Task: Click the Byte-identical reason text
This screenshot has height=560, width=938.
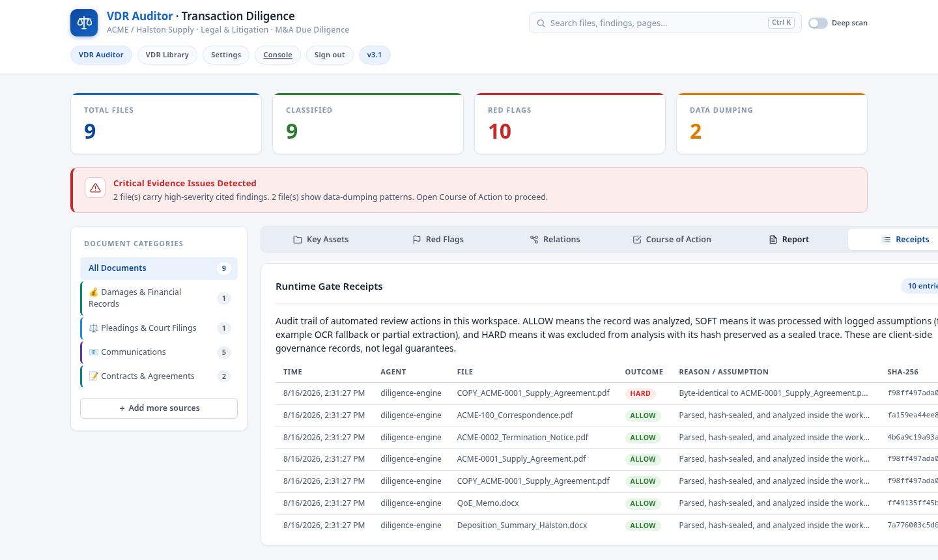Action: [774, 393]
